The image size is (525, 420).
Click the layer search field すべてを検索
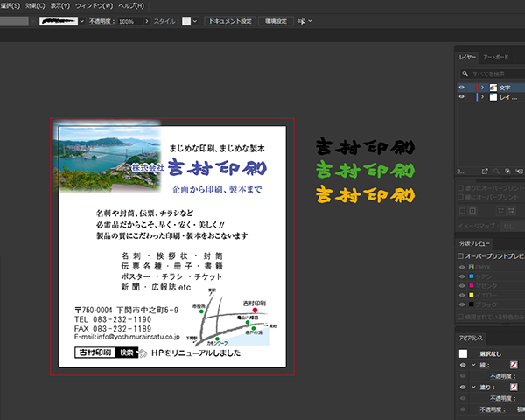point(492,73)
